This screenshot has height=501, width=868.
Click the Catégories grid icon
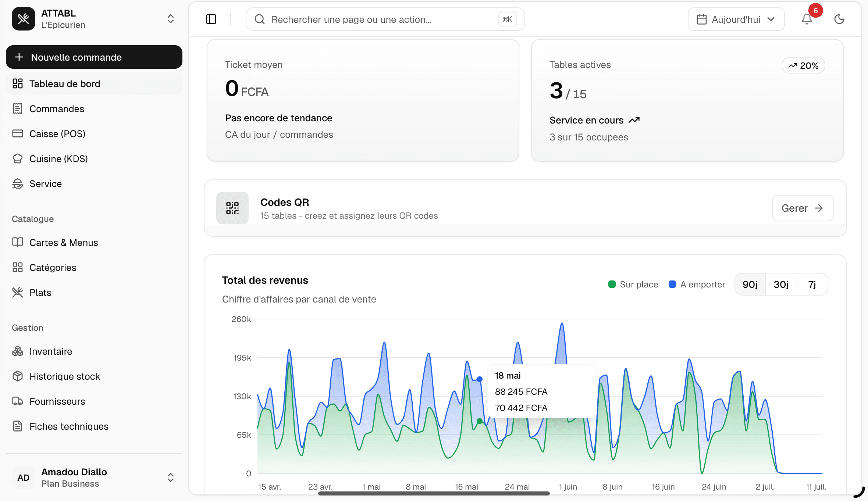click(x=18, y=267)
